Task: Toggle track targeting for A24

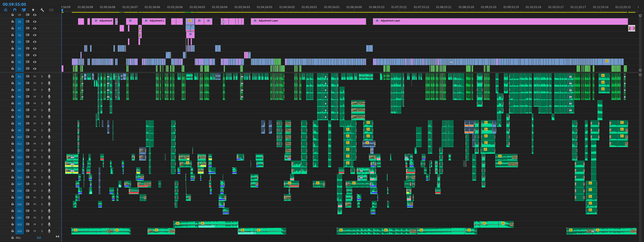Action: click(x=19, y=232)
